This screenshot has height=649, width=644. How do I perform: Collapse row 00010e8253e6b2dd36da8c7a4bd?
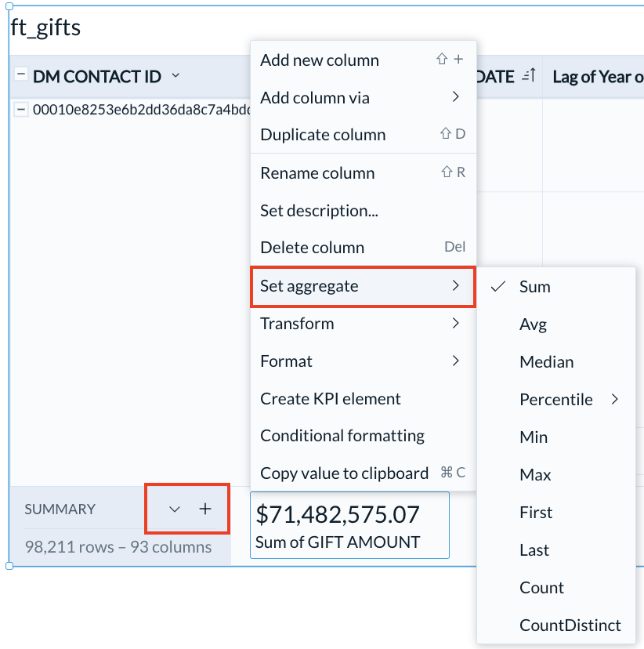click(20, 110)
